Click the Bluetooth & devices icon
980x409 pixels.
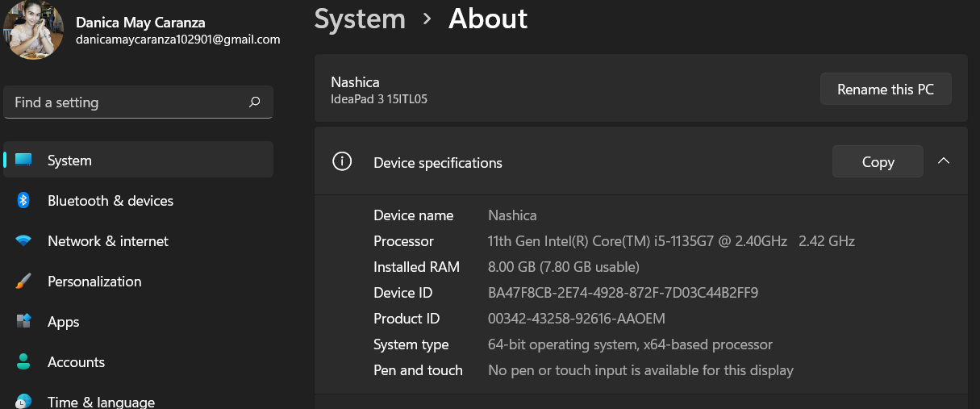(23, 200)
